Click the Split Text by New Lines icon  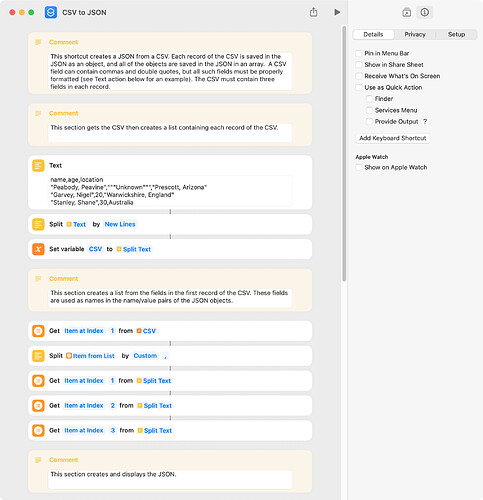(x=38, y=224)
